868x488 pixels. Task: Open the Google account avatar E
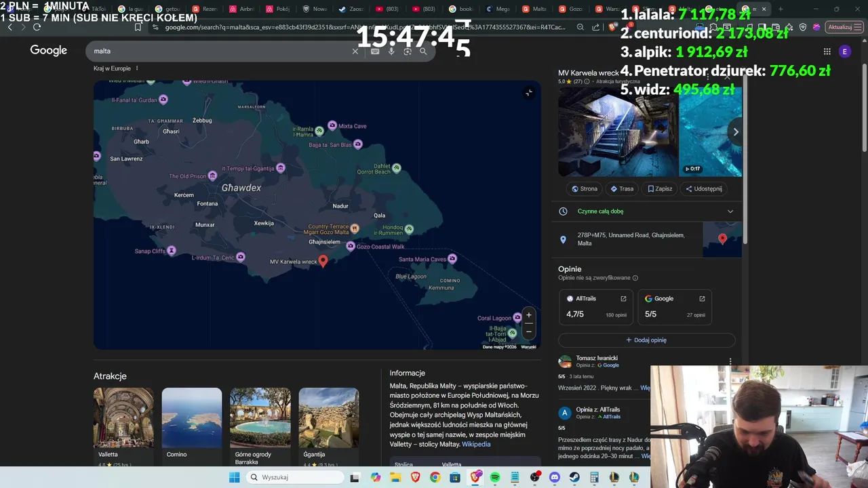pos(844,52)
